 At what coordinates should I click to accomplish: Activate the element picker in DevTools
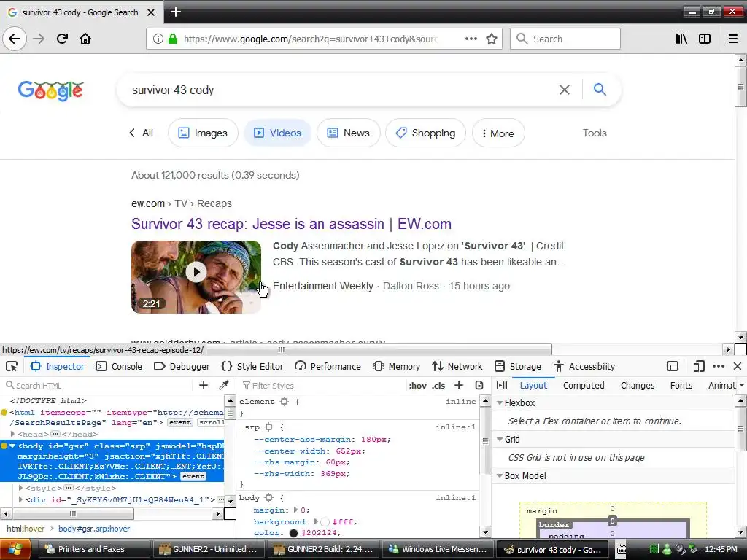pyautogui.click(x=12, y=366)
